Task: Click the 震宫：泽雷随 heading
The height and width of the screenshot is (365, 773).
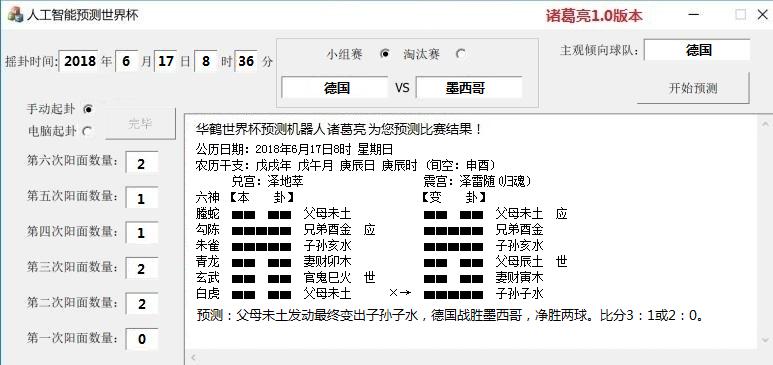Action: click(477, 182)
